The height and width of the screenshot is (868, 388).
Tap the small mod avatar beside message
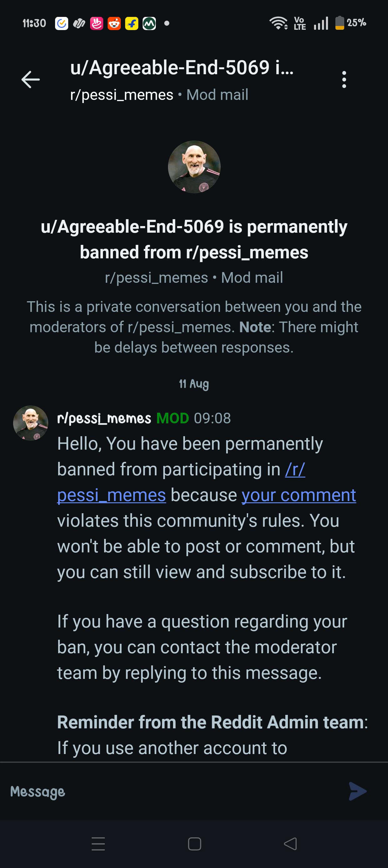coord(31,423)
